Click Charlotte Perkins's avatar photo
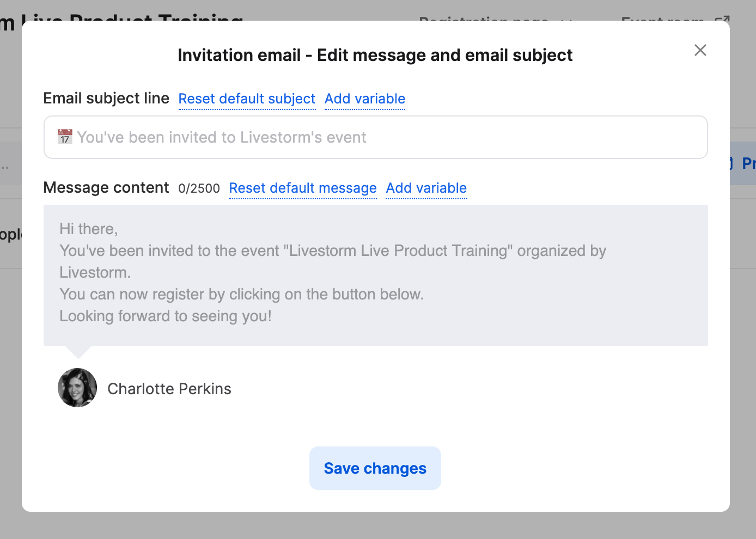The height and width of the screenshot is (539, 756). 77,387
